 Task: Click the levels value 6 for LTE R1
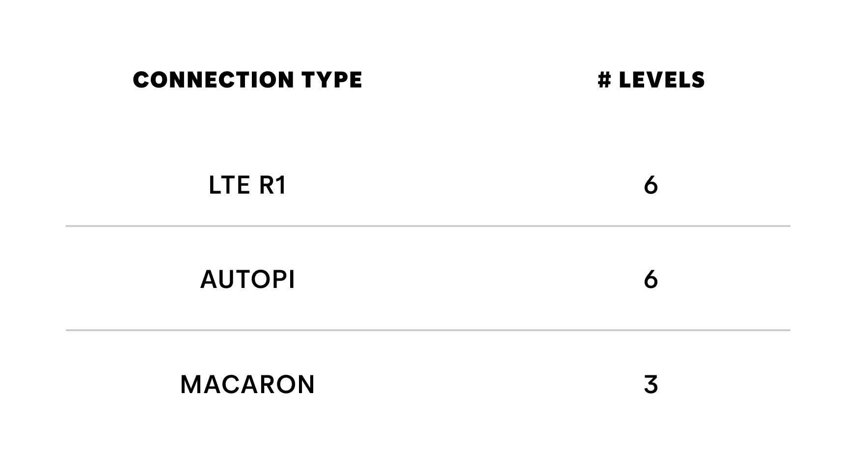651,186
